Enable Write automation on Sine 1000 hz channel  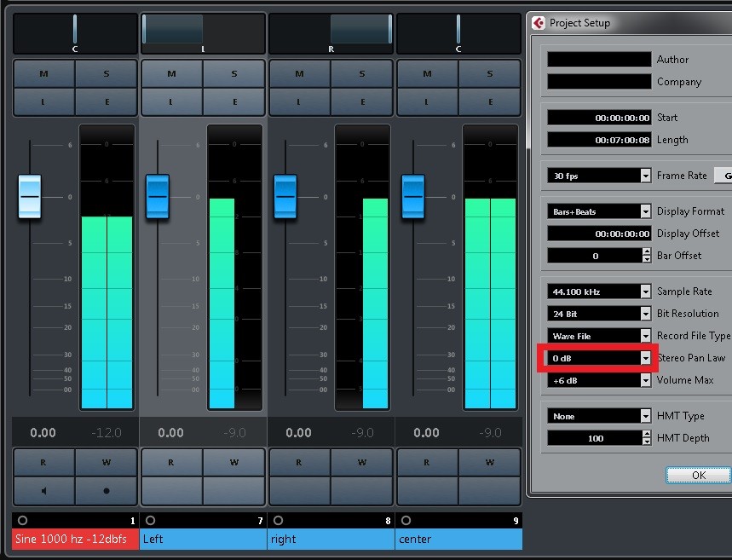[107, 462]
